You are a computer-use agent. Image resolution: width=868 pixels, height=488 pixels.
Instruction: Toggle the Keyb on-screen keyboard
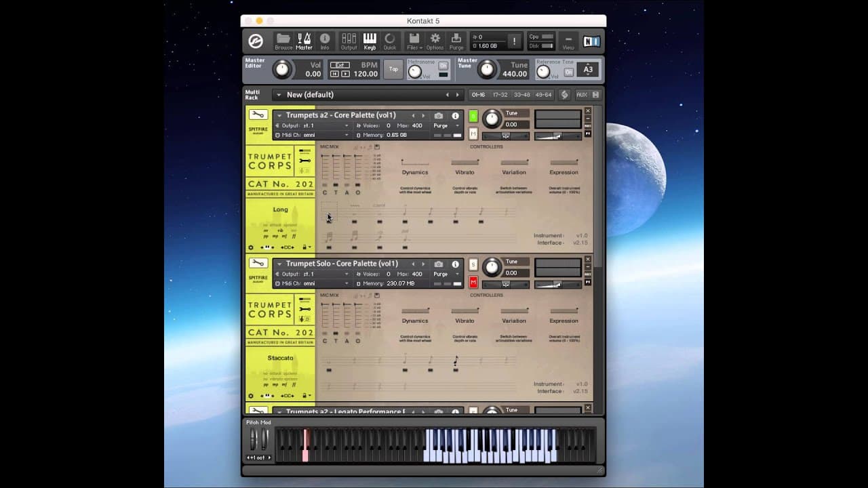coord(370,41)
